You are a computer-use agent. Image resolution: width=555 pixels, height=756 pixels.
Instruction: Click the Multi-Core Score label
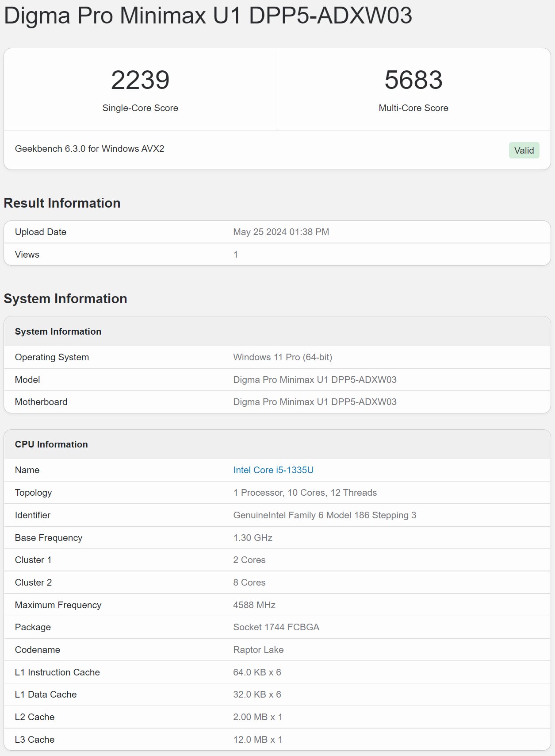[x=413, y=108]
